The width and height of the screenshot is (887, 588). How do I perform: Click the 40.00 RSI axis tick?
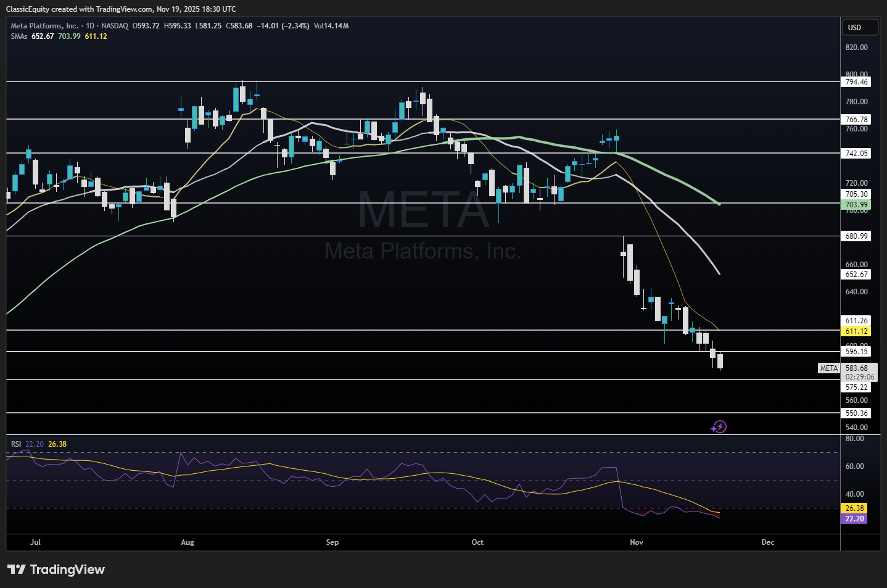click(854, 494)
